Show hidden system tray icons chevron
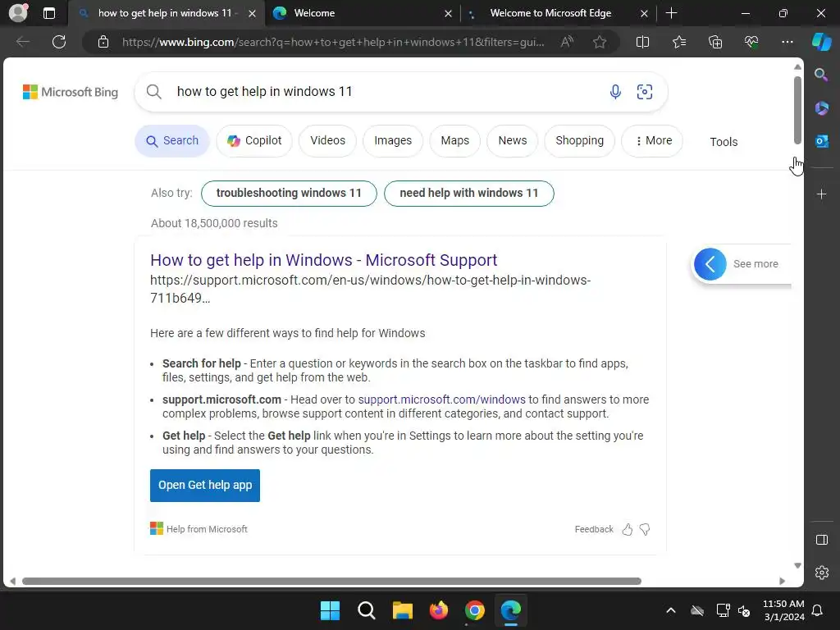 tap(670, 610)
